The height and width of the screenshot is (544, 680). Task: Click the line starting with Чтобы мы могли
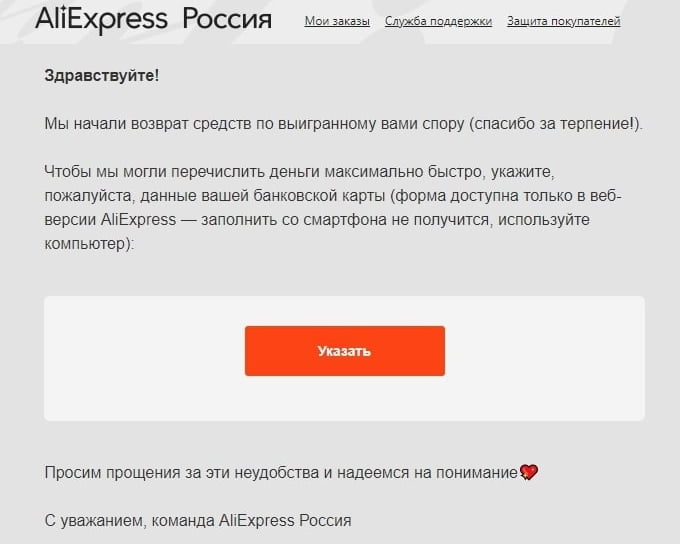coord(299,172)
